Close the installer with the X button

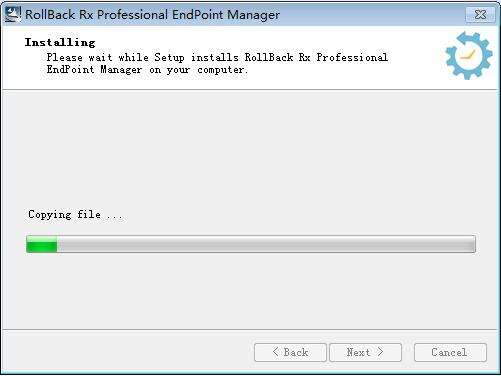click(480, 14)
